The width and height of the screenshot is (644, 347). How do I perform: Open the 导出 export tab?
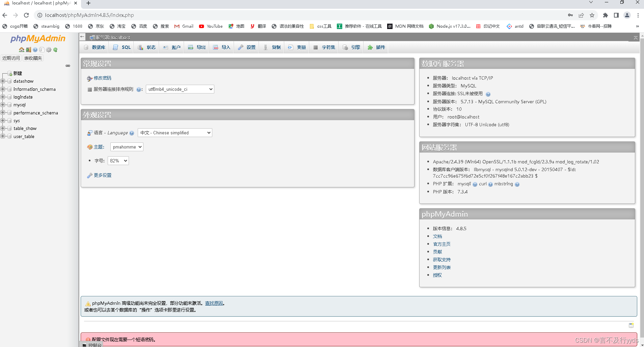[x=196, y=47]
